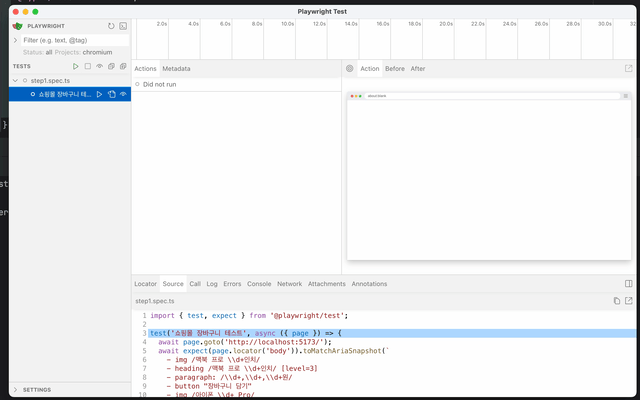The height and width of the screenshot is (400, 640).
Task: Click the blank snapshot page preview
Action: [489, 180]
